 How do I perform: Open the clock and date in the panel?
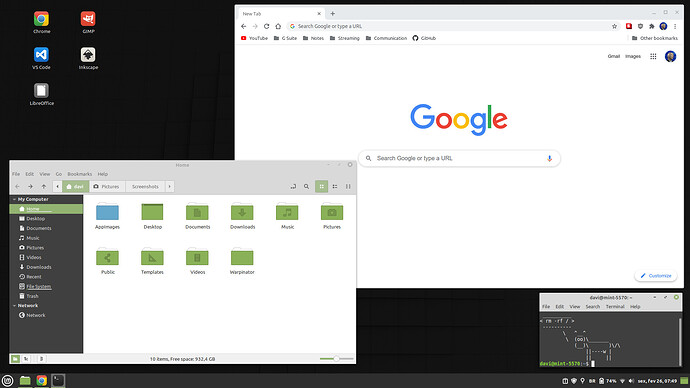pos(657,381)
